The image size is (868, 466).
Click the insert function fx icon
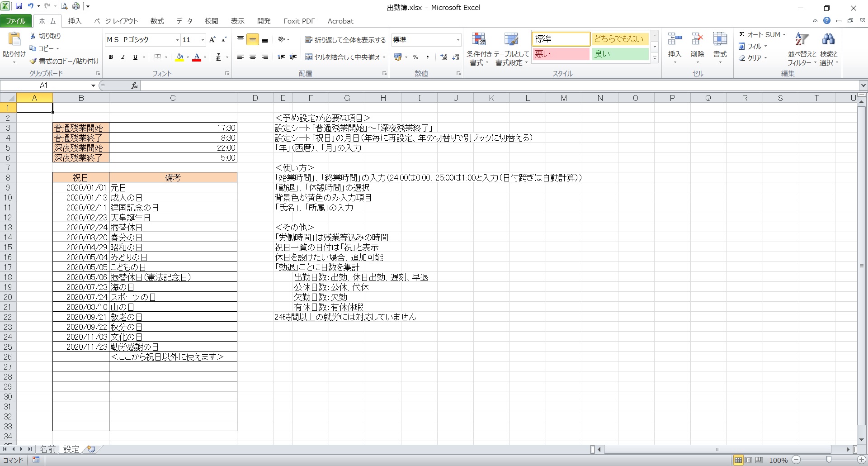click(134, 86)
